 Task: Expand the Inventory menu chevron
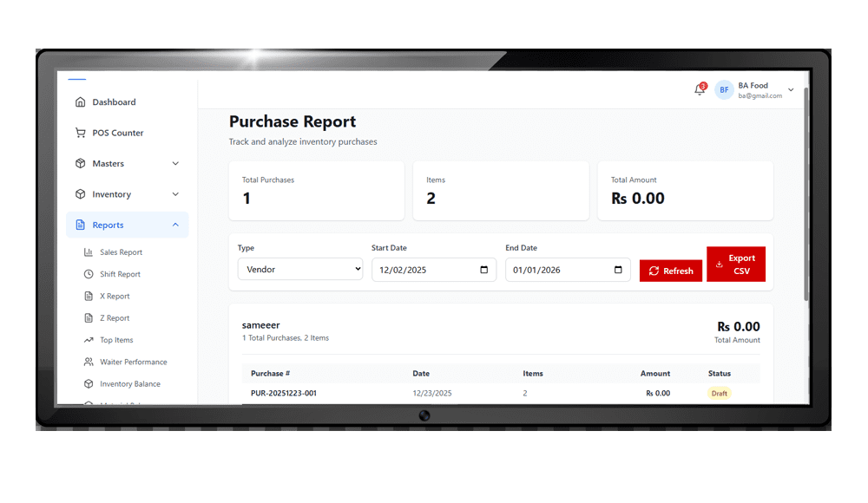coord(175,194)
